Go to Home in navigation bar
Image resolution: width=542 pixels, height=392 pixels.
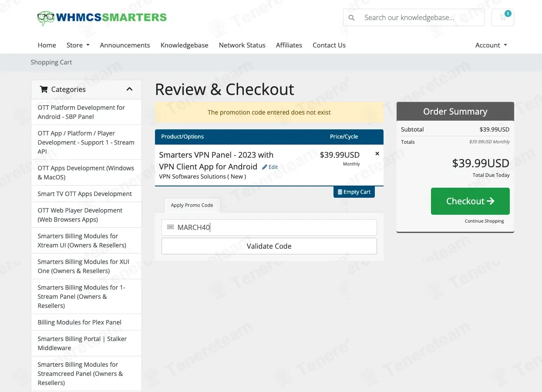(x=47, y=45)
